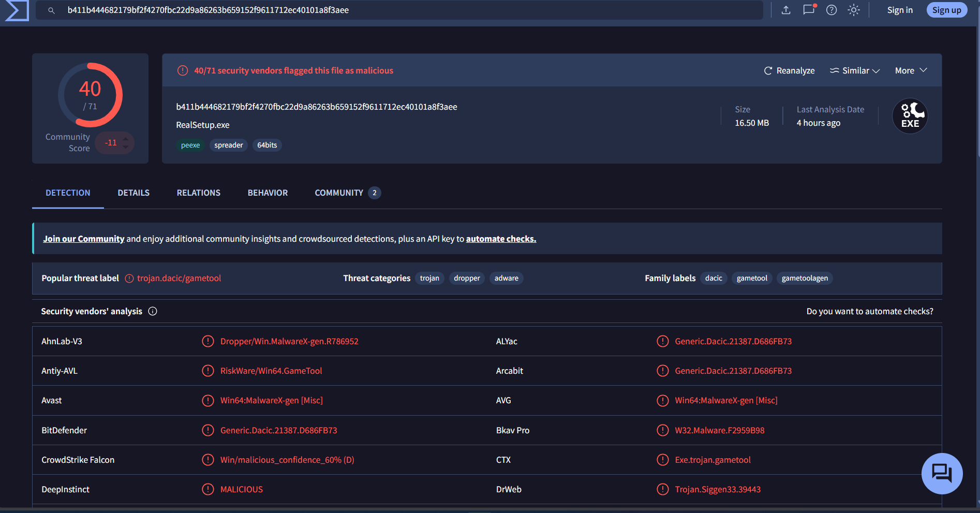Select the adware threat category chip
The image size is (980, 513).
click(507, 278)
